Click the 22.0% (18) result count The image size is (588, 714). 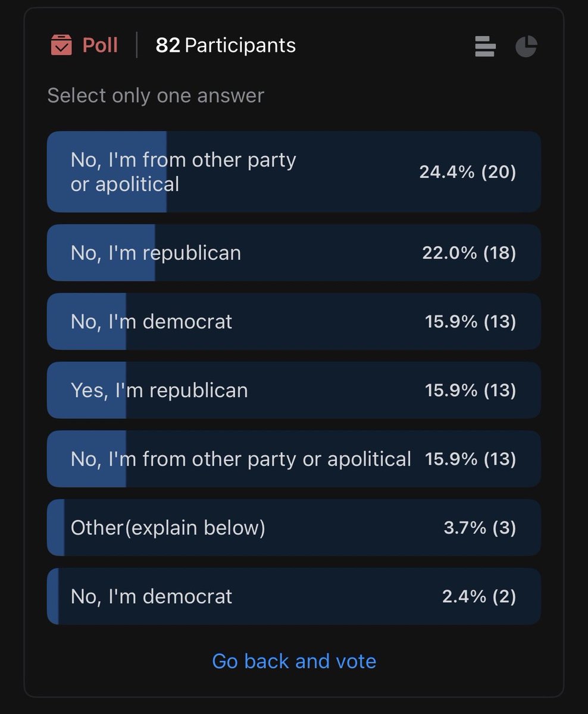469,253
